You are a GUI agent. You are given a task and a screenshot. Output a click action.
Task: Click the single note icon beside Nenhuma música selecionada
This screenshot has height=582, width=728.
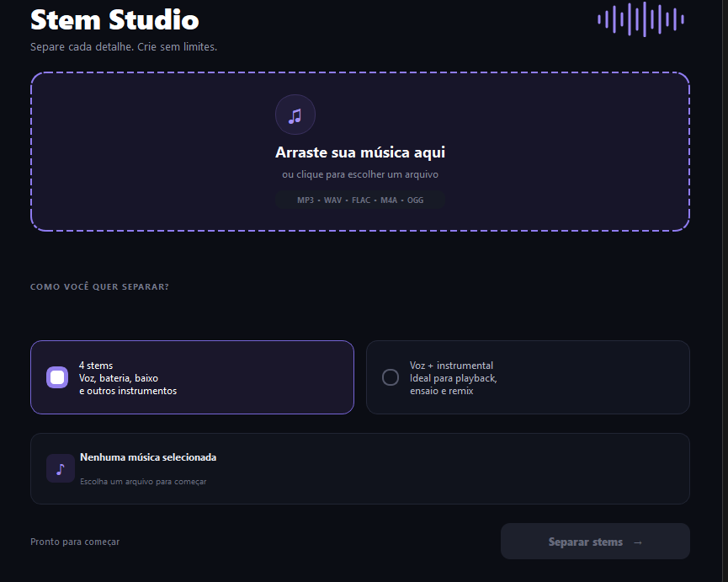point(61,468)
